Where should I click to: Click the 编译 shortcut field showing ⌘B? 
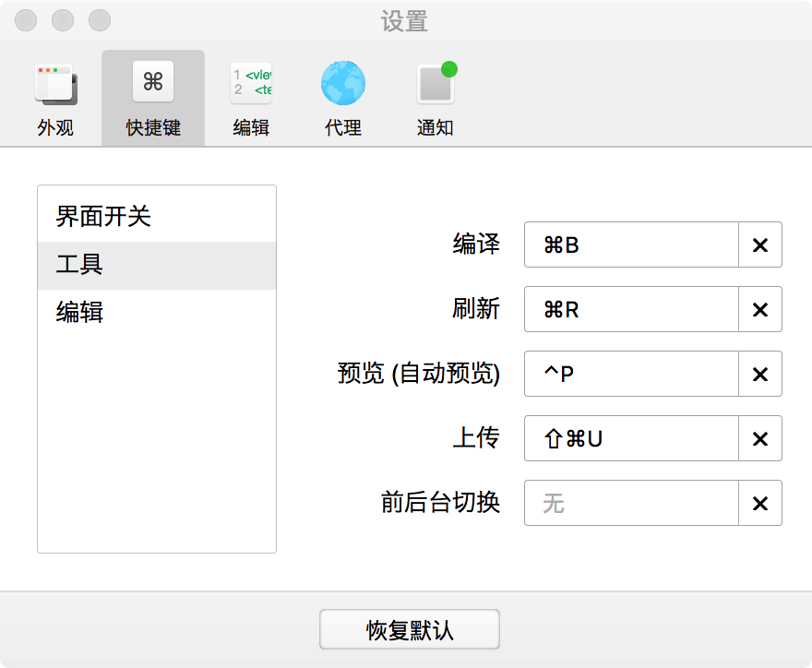point(631,245)
